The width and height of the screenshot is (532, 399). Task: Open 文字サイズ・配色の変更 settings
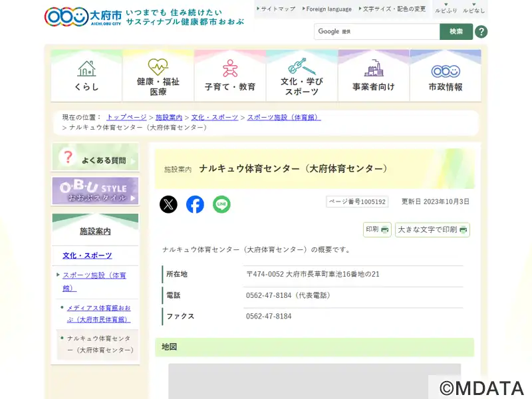coord(394,9)
